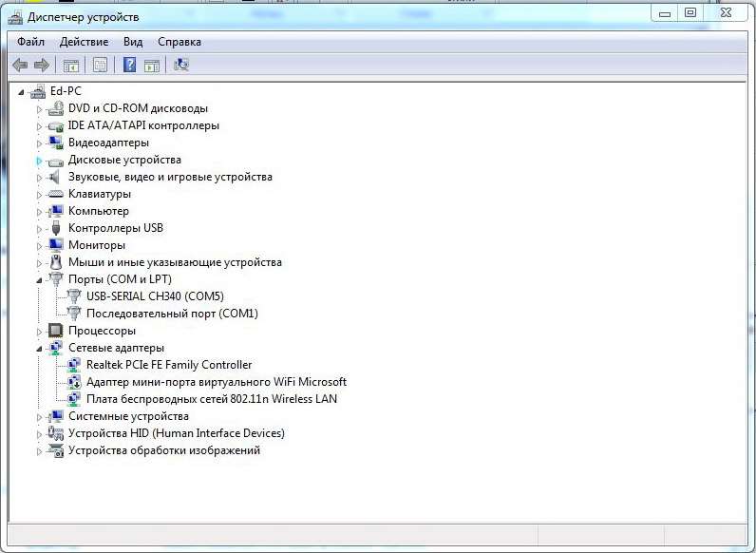Click the Forward arrow toolbar button
The width and height of the screenshot is (756, 553).
click(x=41, y=65)
